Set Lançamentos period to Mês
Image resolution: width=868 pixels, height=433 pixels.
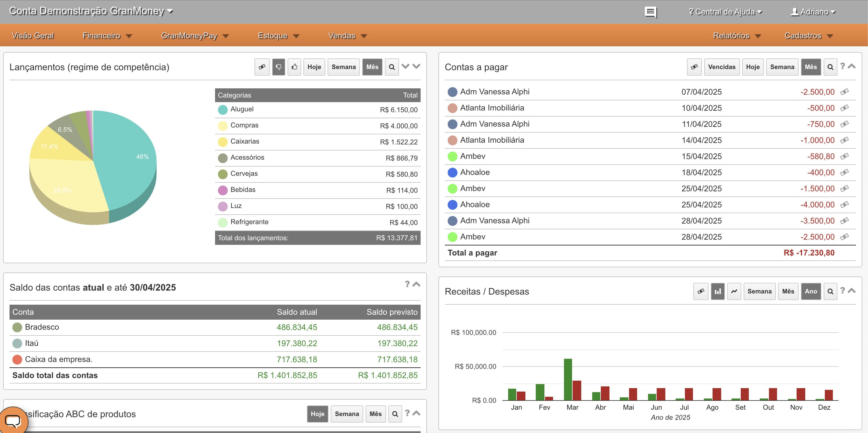tap(372, 67)
